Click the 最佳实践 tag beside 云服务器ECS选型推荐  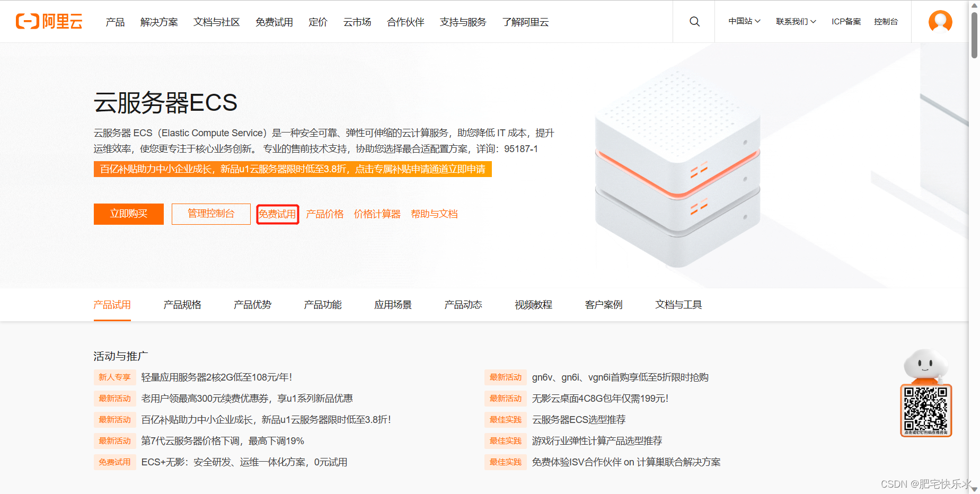pyautogui.click(x=506, y=420)
